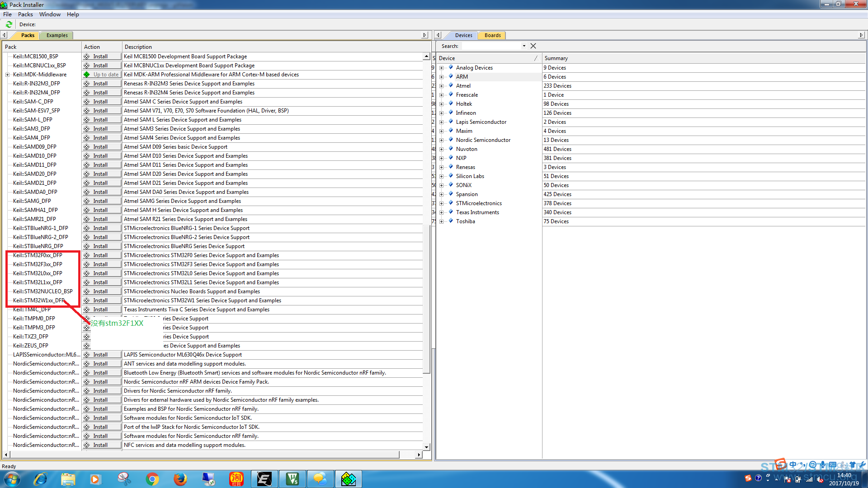
Task: Expand the Nordic Semiconductor vendor tree
Action: (x=442, y=140)
